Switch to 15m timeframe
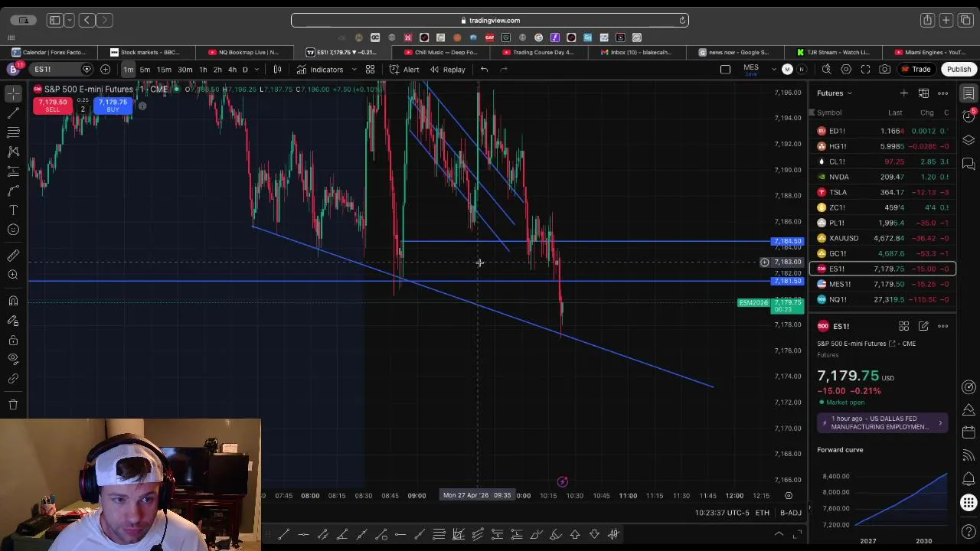 pyautogui.click(x=164, y=70)
